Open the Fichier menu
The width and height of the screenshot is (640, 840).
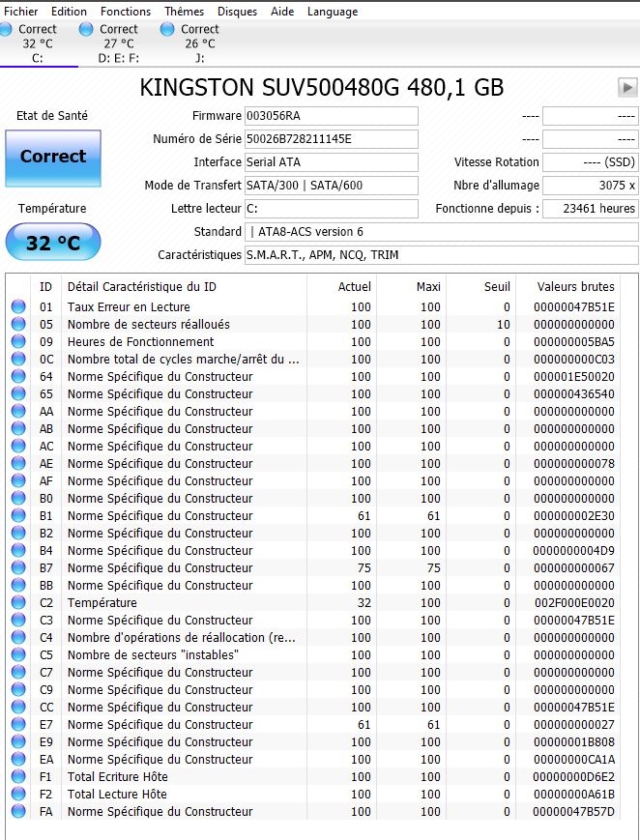[21, 12]
